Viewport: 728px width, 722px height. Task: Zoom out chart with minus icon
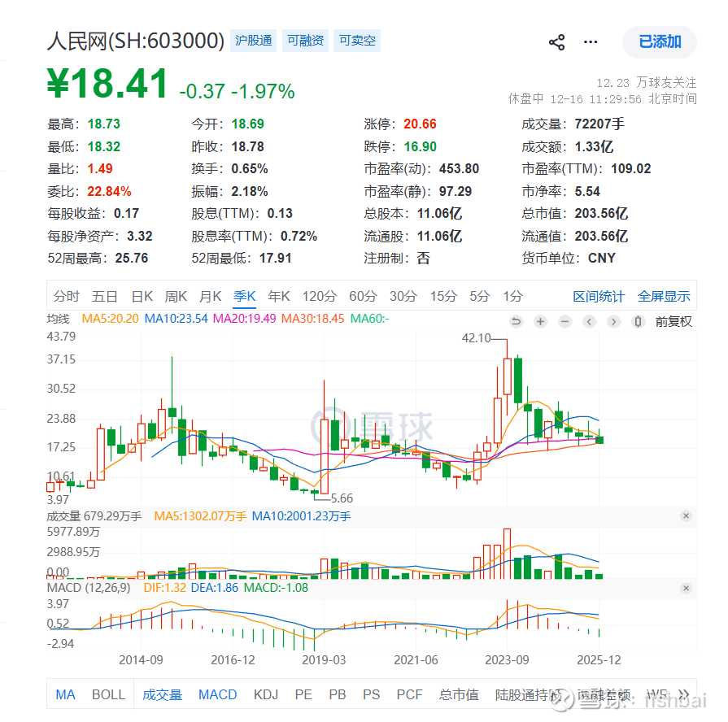565,321
